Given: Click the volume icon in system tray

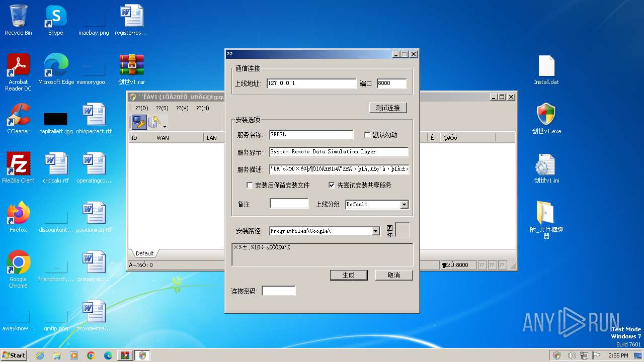Looking at the screenshot, I should point(572,355).
